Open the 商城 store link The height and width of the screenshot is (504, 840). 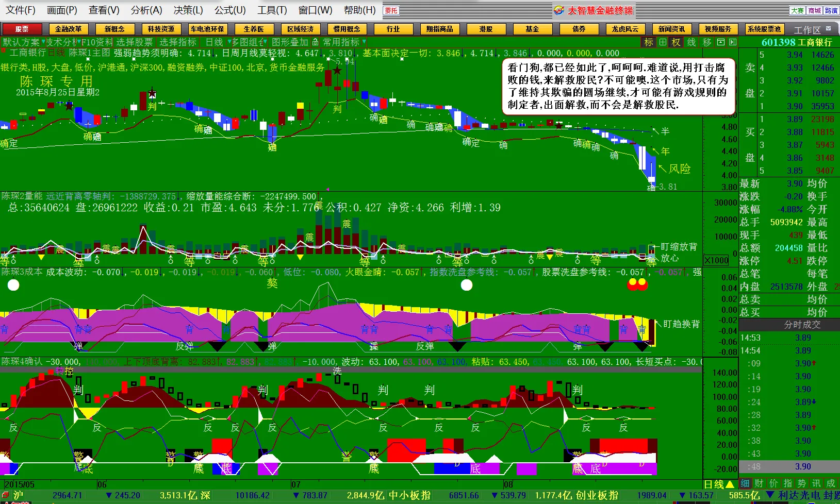814,10
